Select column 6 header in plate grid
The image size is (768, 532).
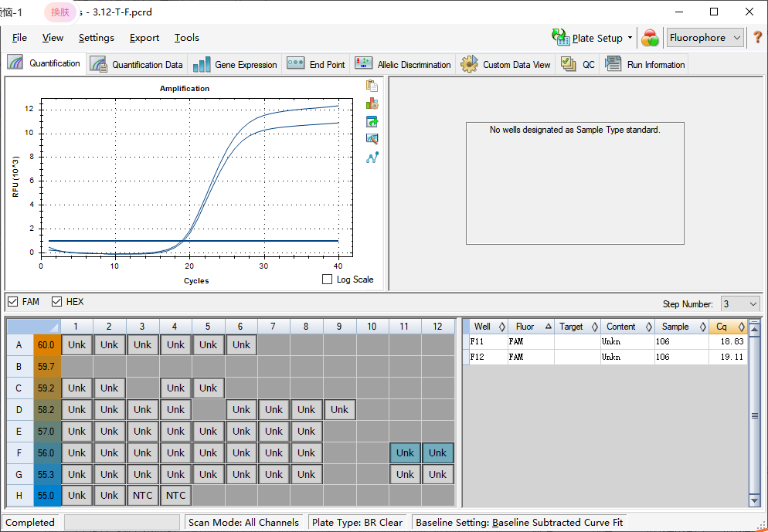point(241,327)
